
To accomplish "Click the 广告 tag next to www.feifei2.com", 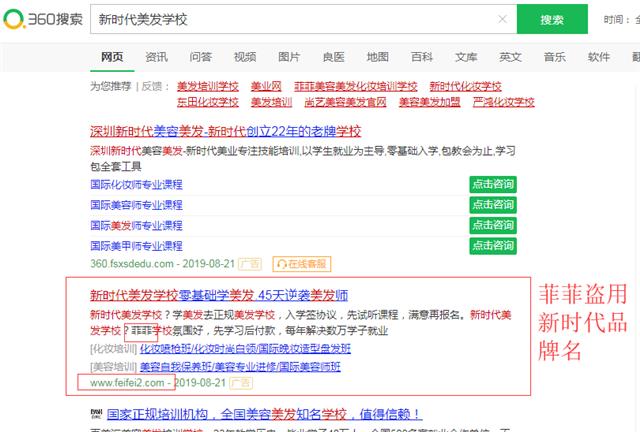I will [241, 383].
